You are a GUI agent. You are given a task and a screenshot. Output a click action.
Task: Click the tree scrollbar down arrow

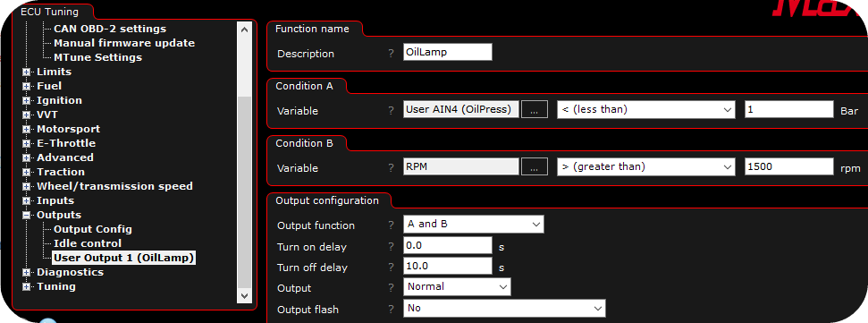click(244, 296)
